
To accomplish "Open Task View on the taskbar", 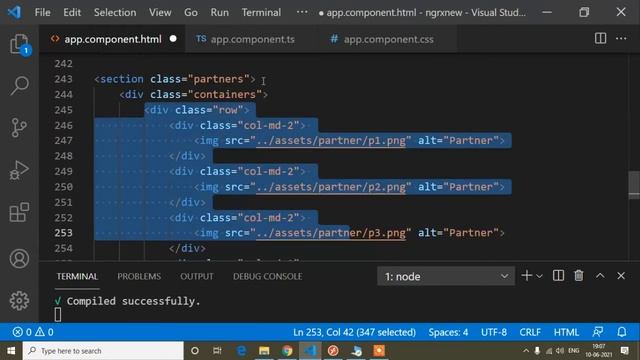I will (x=217, y=351).
